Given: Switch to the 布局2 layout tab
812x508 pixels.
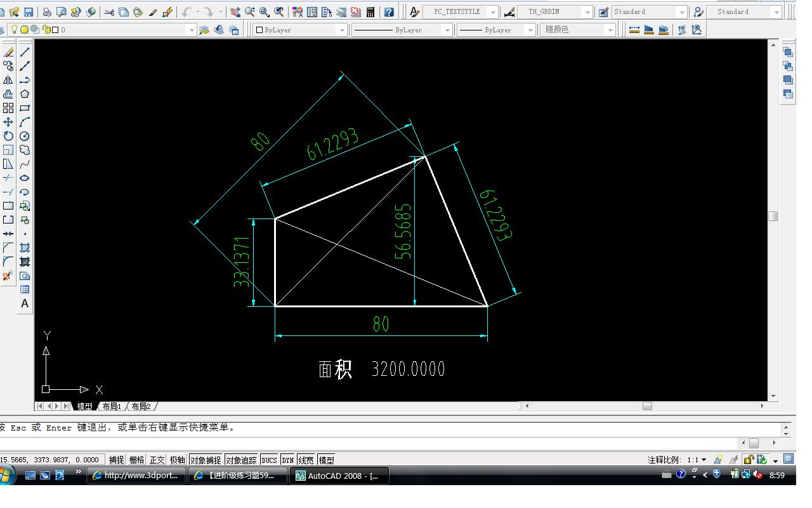Looking at the screenshot, I should (x=141, y=406).
